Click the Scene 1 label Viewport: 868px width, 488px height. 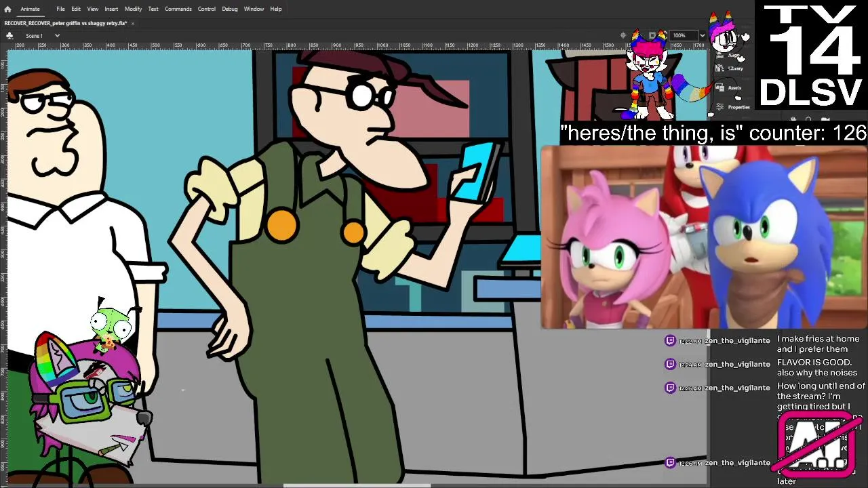point(34,35)
